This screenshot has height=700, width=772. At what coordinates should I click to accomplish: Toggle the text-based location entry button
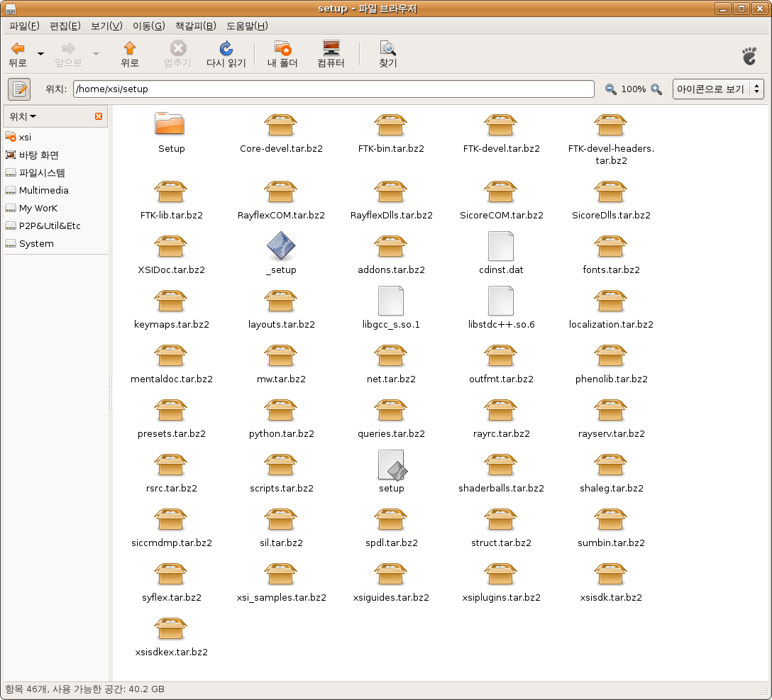19,89
